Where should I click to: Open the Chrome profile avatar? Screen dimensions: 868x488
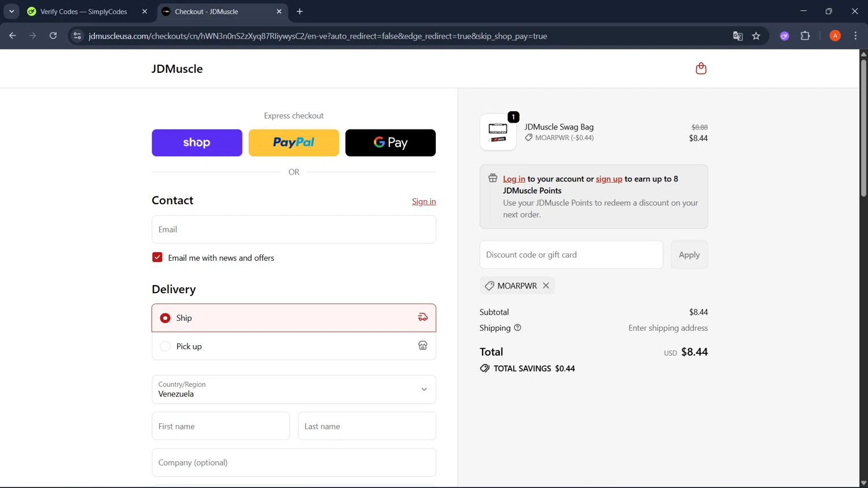pos(835,36)
